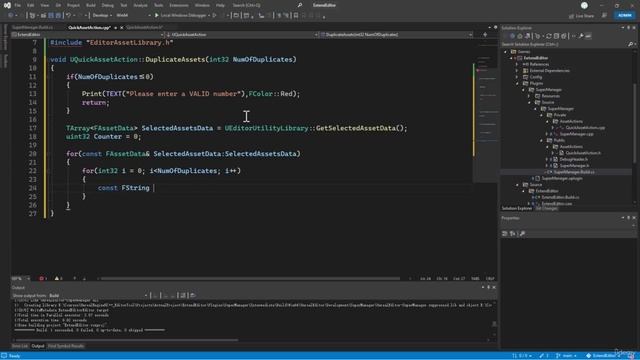Switch to the SuperManager.Build.cs tab

pos(33,27)
